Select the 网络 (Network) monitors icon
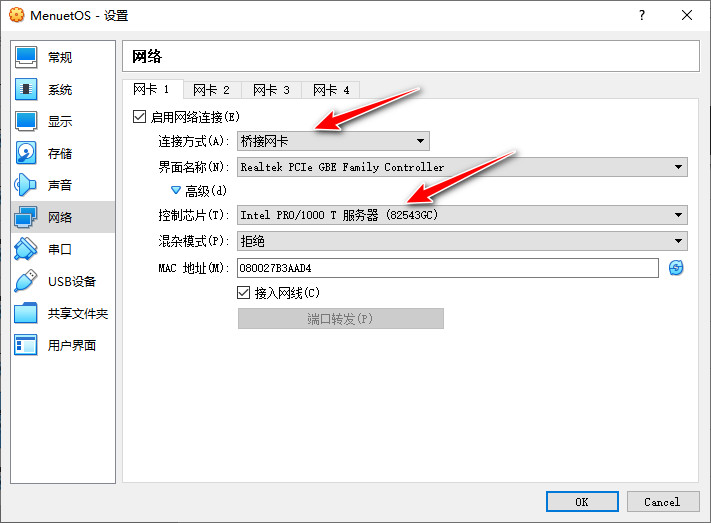 (26, 217)
